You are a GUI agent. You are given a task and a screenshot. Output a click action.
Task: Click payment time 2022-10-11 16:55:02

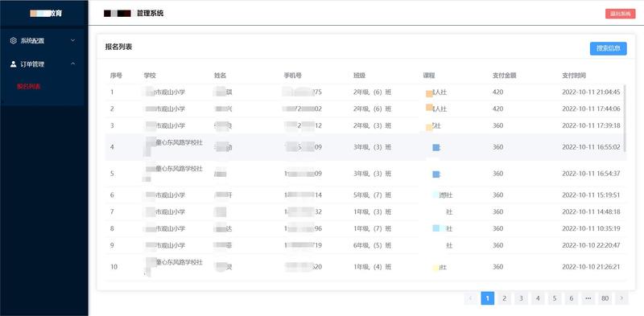click(591, 147)
